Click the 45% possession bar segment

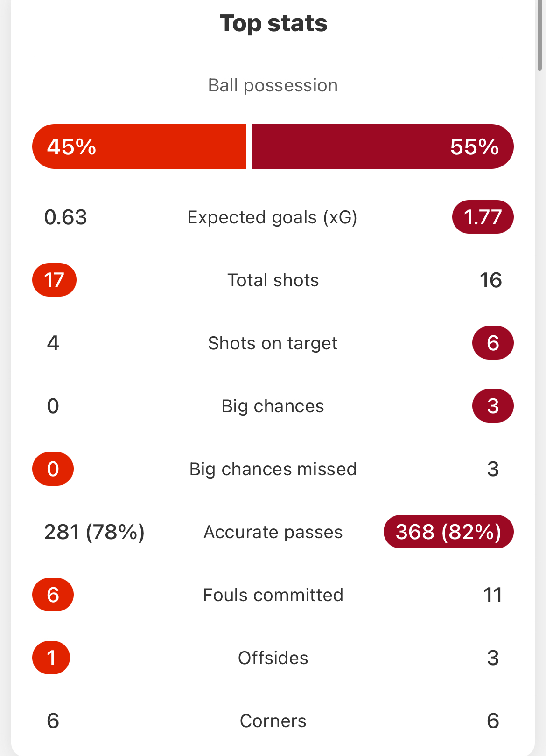pyautogui.click(x=139, y=146)
